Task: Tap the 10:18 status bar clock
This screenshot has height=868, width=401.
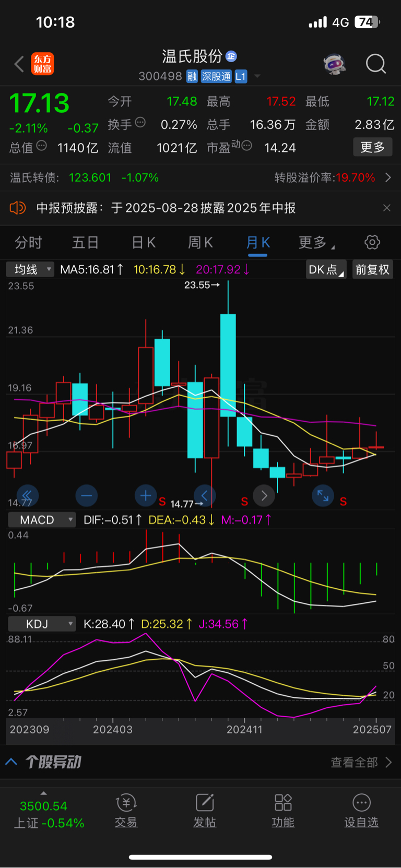Action: pos(55,22)
